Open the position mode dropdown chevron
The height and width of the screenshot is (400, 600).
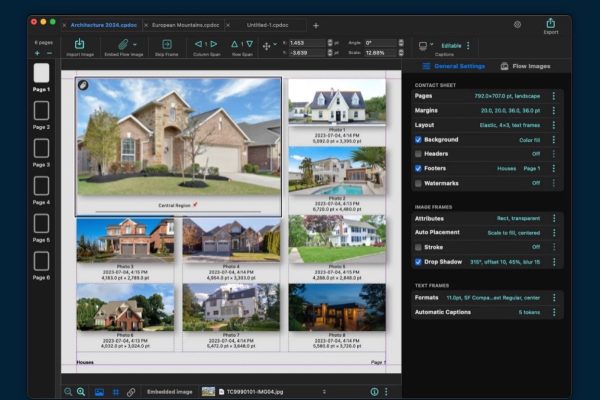pyautogui.click(x=275, y=44)
